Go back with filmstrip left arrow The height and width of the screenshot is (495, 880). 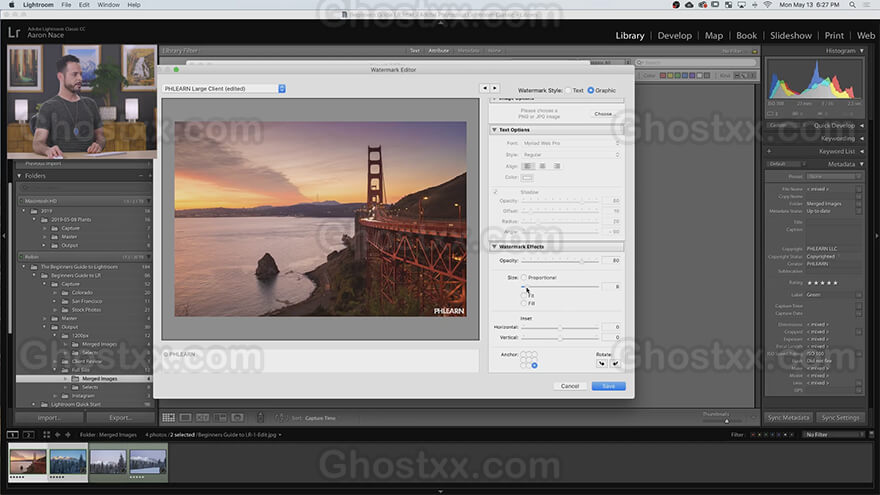(x=58, y=434)
